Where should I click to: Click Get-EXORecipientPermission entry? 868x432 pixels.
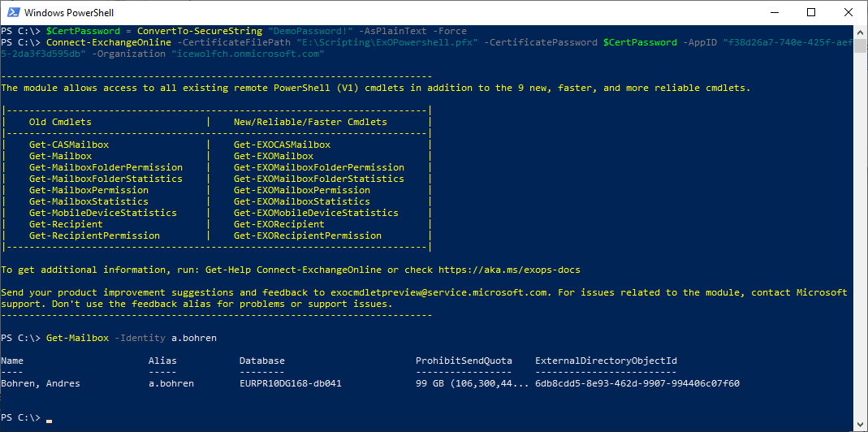pyautogui.click(x=308, y=235)
